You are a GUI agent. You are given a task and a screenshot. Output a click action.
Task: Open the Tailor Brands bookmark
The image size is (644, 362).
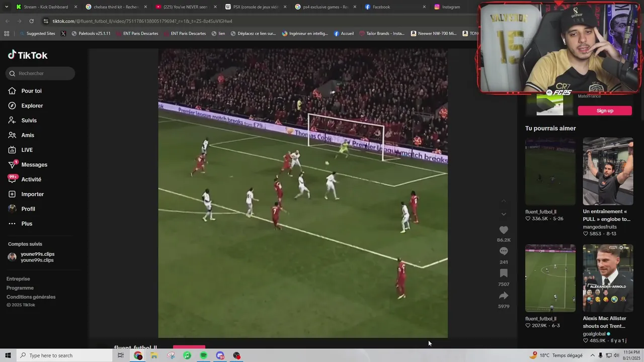pyautogui.click(x=382, y=34)
